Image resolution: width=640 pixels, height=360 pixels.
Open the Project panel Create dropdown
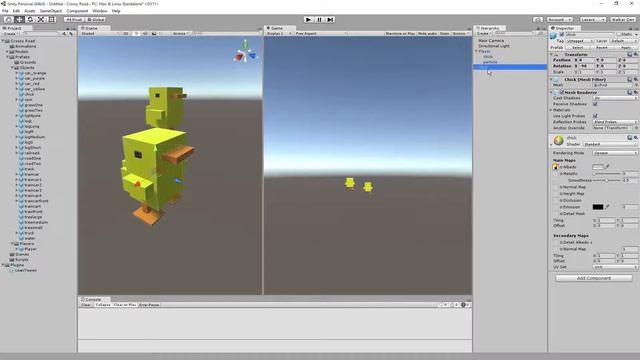tap(10, 34)
